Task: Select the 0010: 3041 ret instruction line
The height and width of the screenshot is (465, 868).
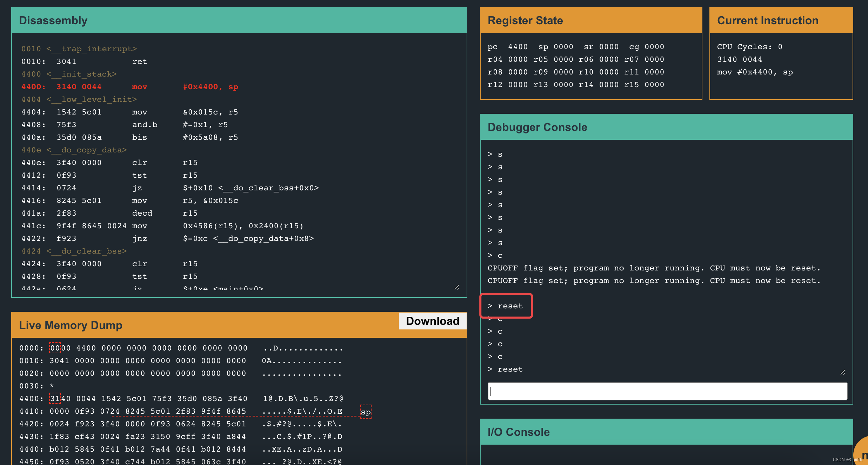Action: 84,61
